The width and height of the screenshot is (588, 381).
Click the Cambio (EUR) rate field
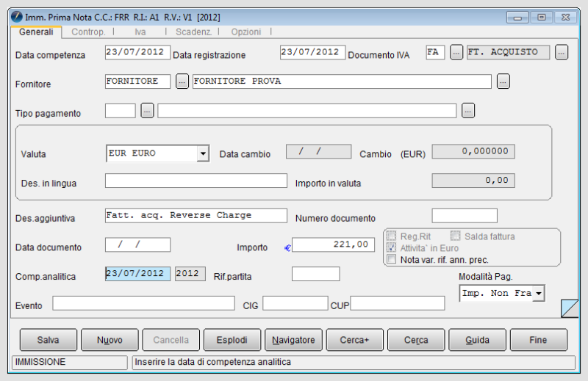pyautogui.click(x=473, y=151)
